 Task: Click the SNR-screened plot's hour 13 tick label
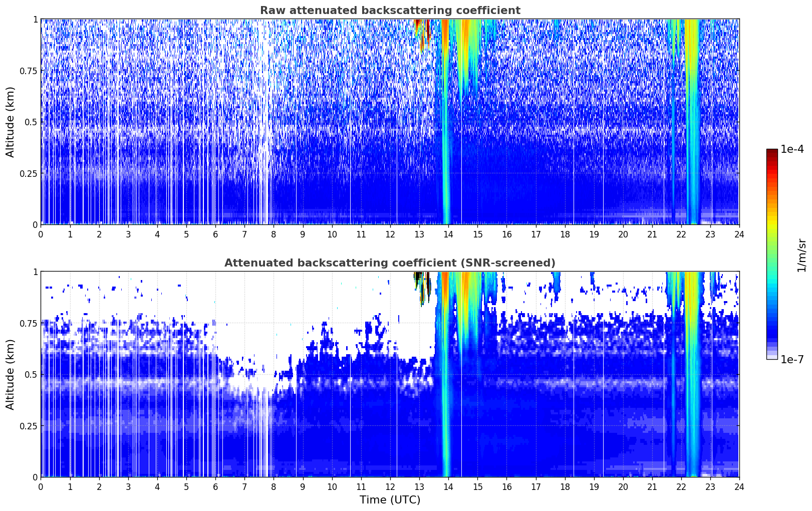click(x=419, y=486)
